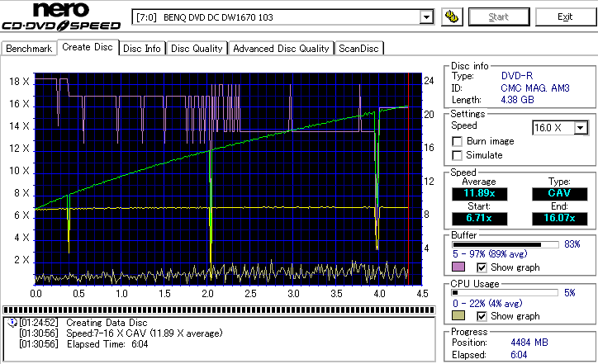The height and width of the screenshot is (364, 598).
Task: Click the purple Buffer graph color swatch
Action: click(x=458, y=267)
